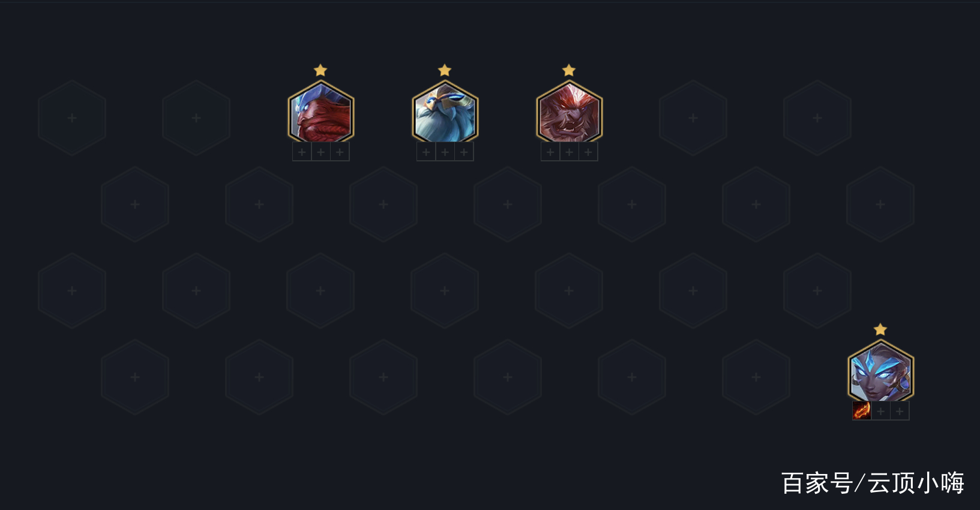Click star above the red-bearded champion
Viewport: 980px width, 510px height.
point(320,70)
